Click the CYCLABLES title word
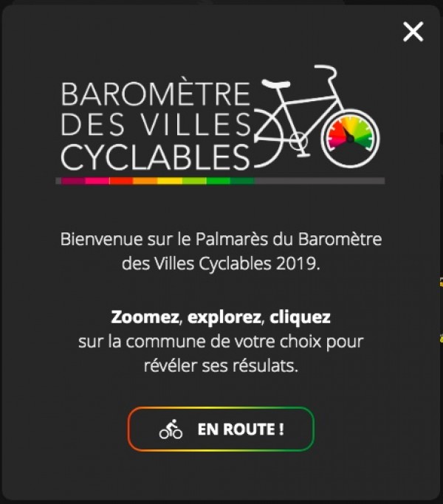The height and width of the screenshot is (504, 443). (155, 157)
